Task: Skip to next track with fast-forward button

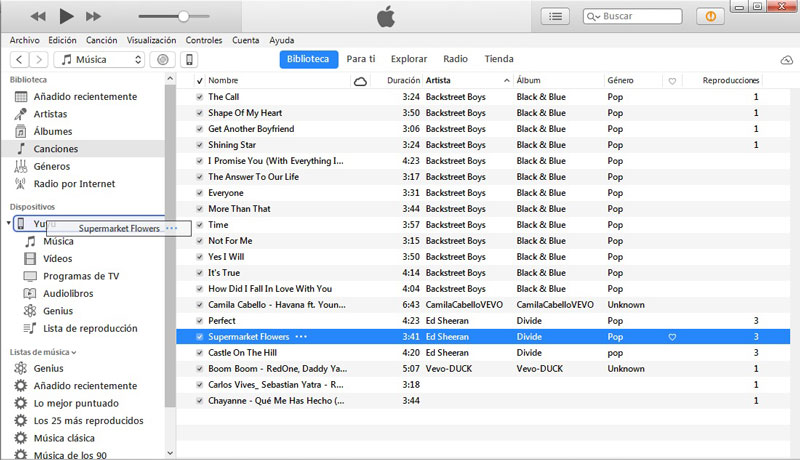Action: coord(93,16)
